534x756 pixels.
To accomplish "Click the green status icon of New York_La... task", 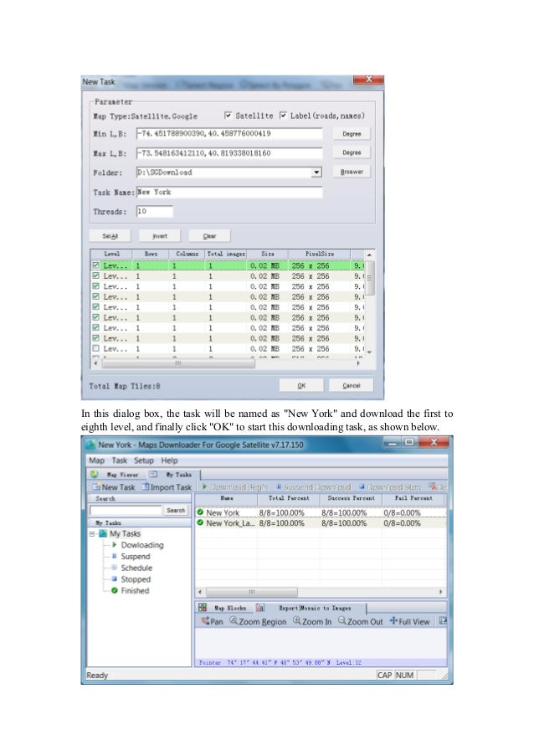I will click(200, 522).
